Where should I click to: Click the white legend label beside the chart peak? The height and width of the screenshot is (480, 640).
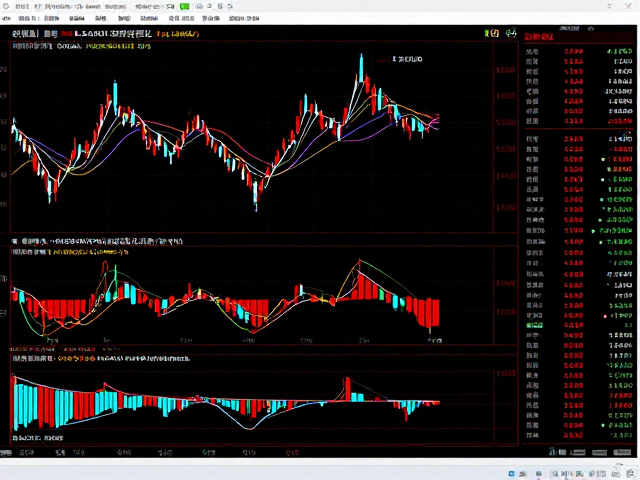click(407, 59)
